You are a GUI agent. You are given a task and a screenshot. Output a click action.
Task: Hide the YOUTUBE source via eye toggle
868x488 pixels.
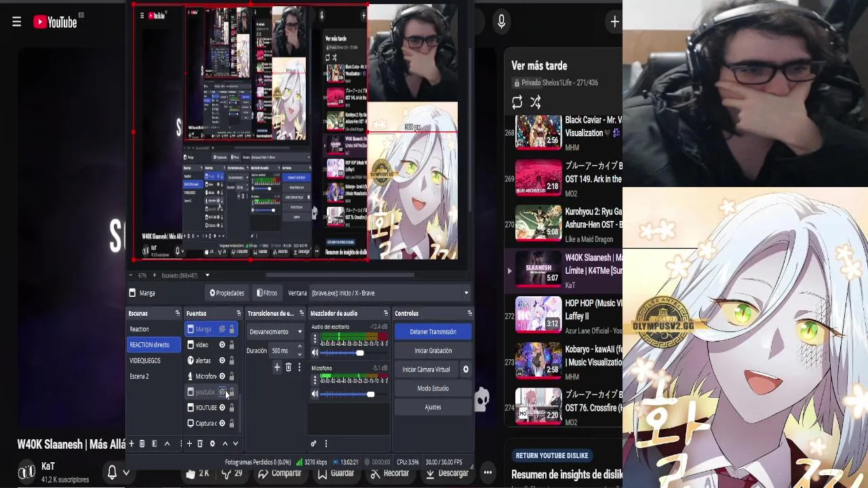[222, 407]
